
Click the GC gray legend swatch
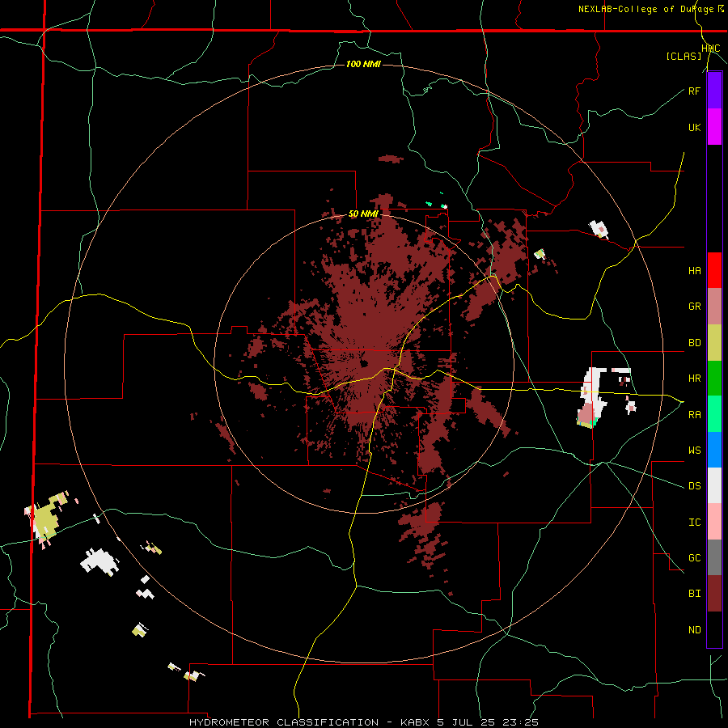[714, 557]
